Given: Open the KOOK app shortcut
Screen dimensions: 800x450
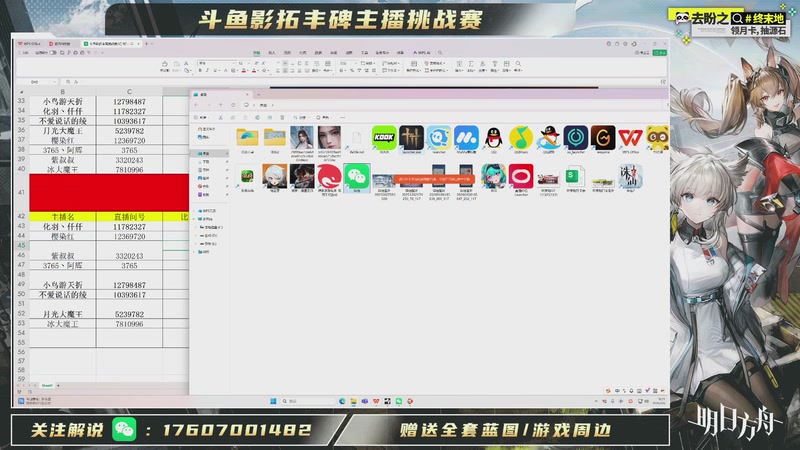Looking at the screenshot, I should [x=383, y=138].
